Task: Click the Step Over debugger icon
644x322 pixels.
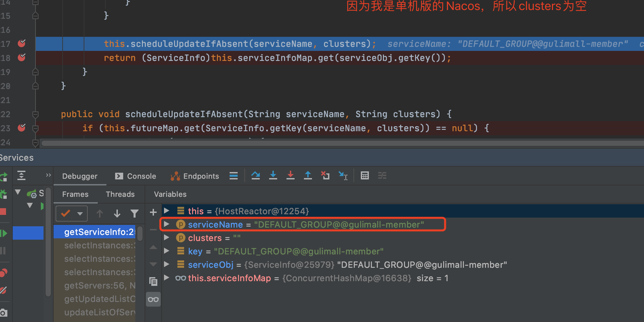Action: [256, 175]
